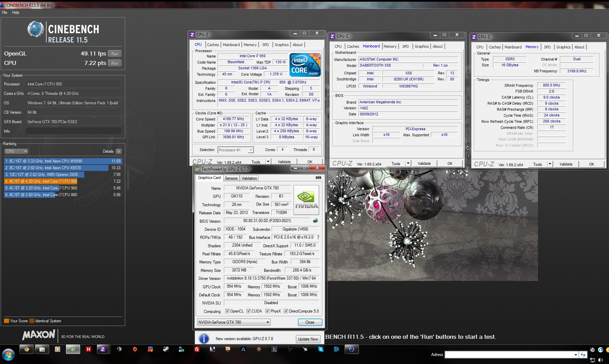Click the taskbar Adress input field
This screenshot has height=364, width=609.
point(509,355)
